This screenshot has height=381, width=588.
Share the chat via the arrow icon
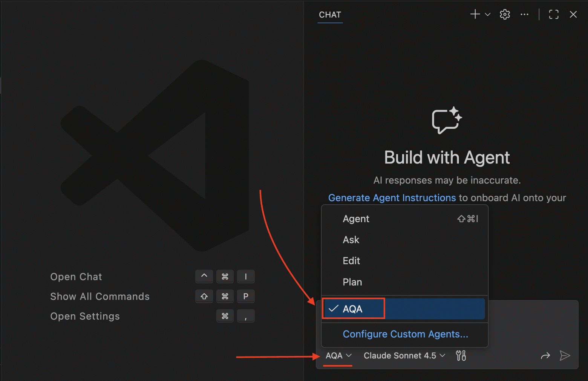(x=545, y=355)
